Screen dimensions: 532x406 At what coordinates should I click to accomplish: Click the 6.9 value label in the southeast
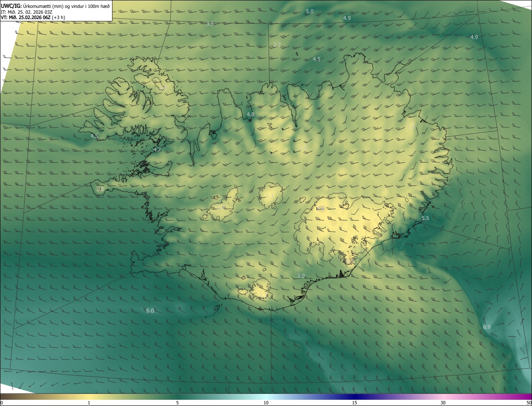487,327
